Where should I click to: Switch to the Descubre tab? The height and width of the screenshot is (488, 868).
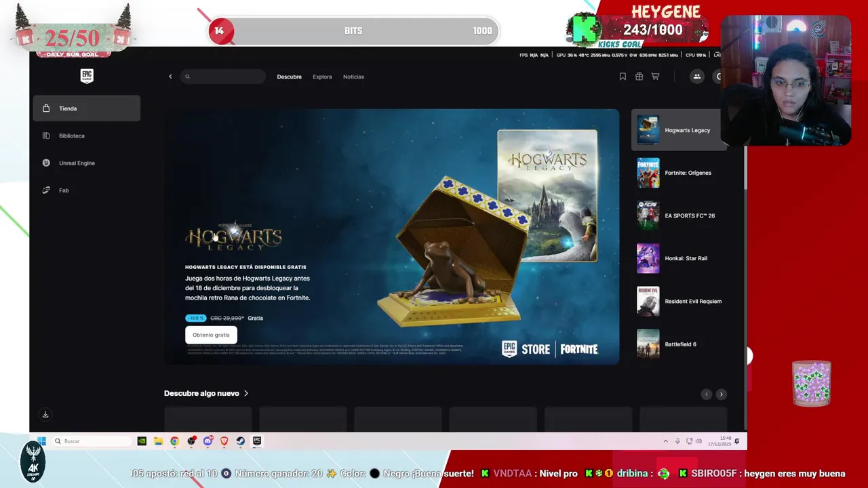tap(289, 77)
